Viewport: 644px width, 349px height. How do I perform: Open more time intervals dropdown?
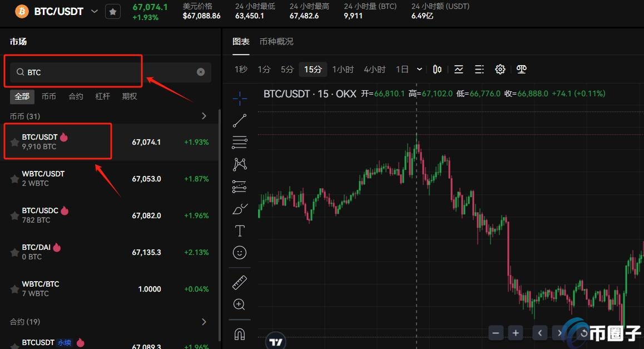tap(419, 70)
